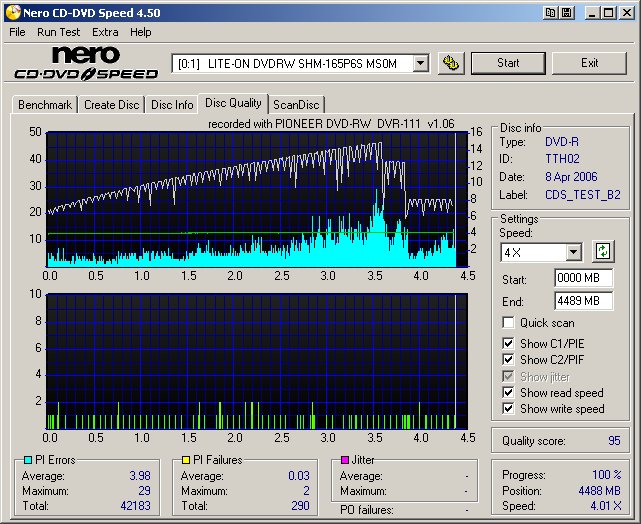Open the Run Test menu

58,32
